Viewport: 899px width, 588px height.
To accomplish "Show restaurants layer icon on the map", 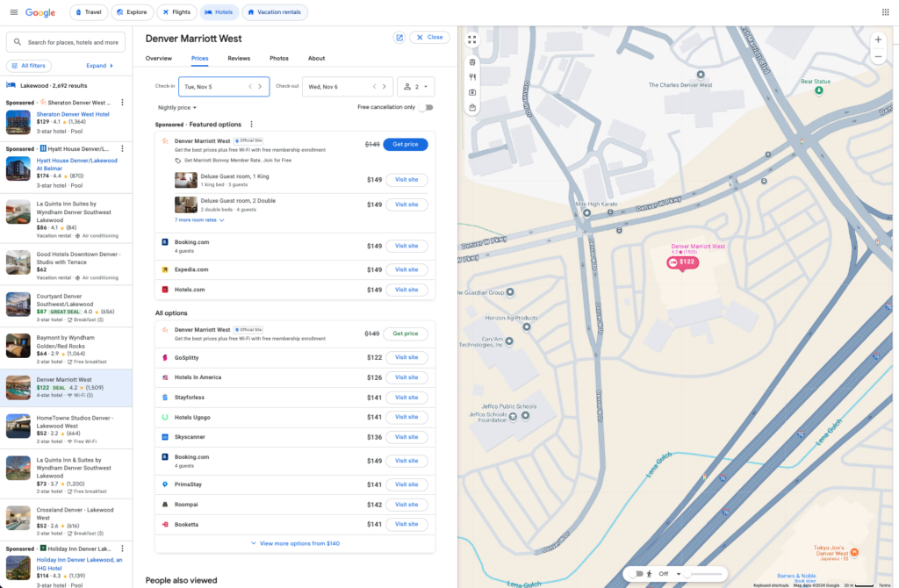I will (472, 77).
